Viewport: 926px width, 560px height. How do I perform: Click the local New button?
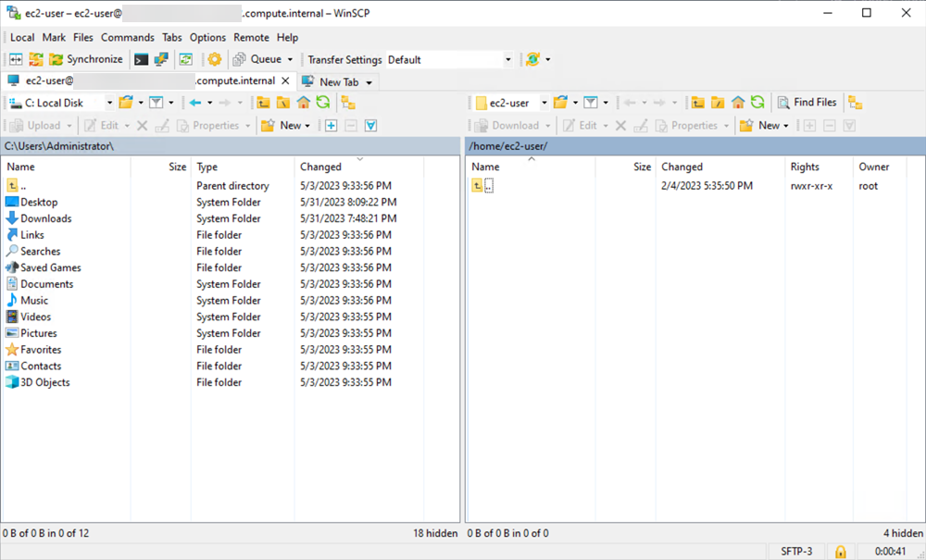tap(282, 125)
